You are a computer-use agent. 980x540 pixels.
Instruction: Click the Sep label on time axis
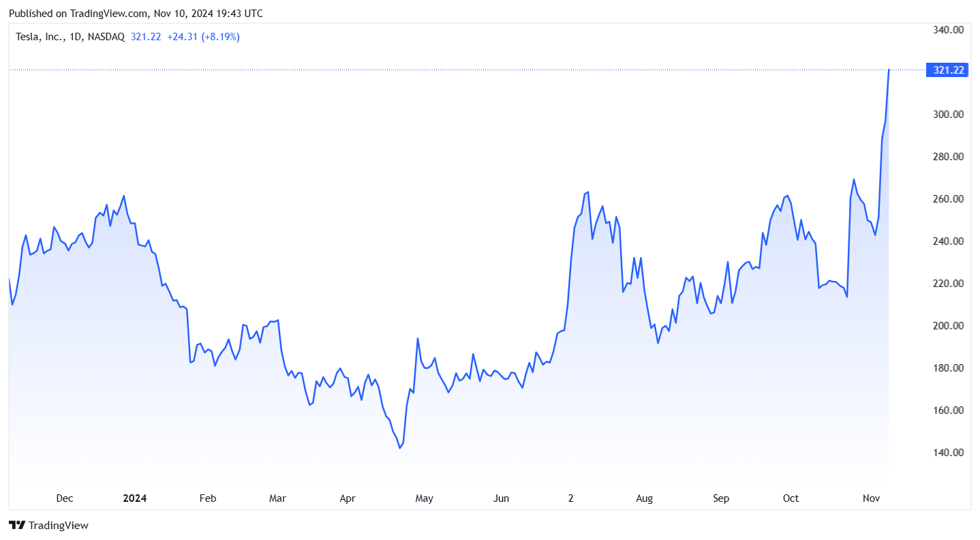[x=721, y=498]
